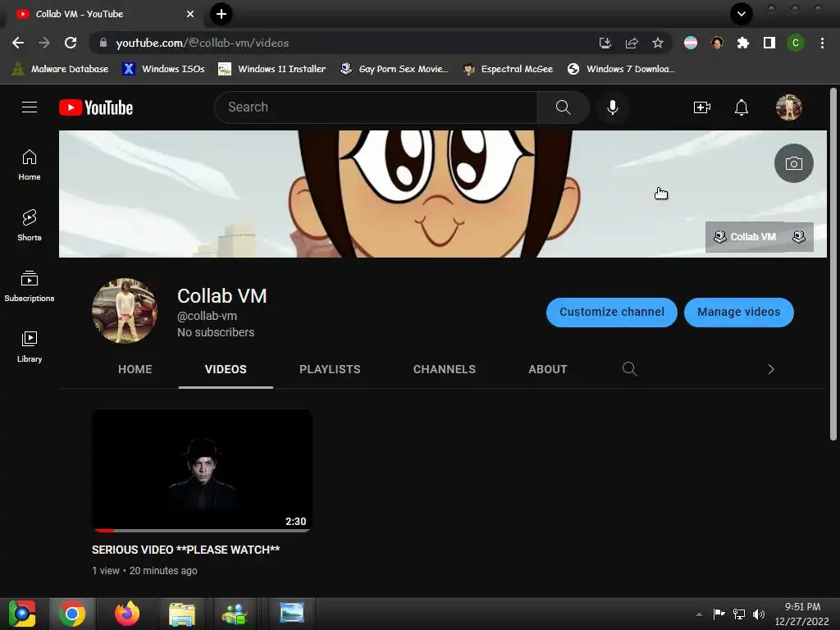The image size is (840, 630).
Task: Go to Home in the sidebar
Action: 30,164
